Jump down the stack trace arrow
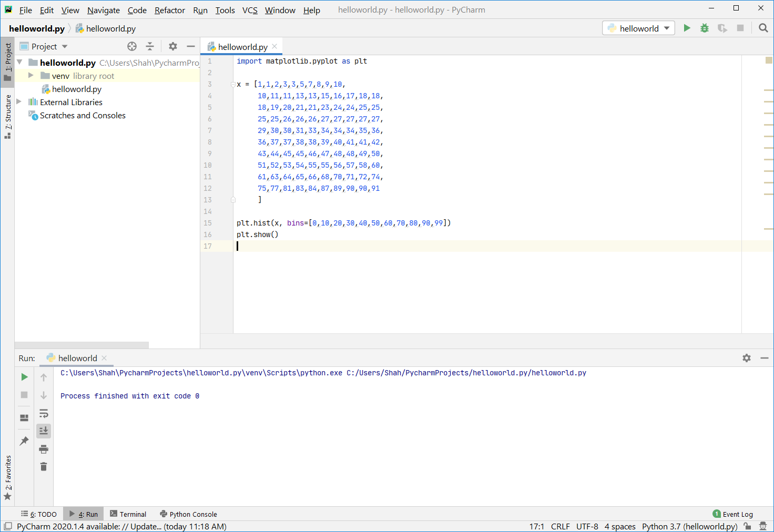 [x=44, y=395]
